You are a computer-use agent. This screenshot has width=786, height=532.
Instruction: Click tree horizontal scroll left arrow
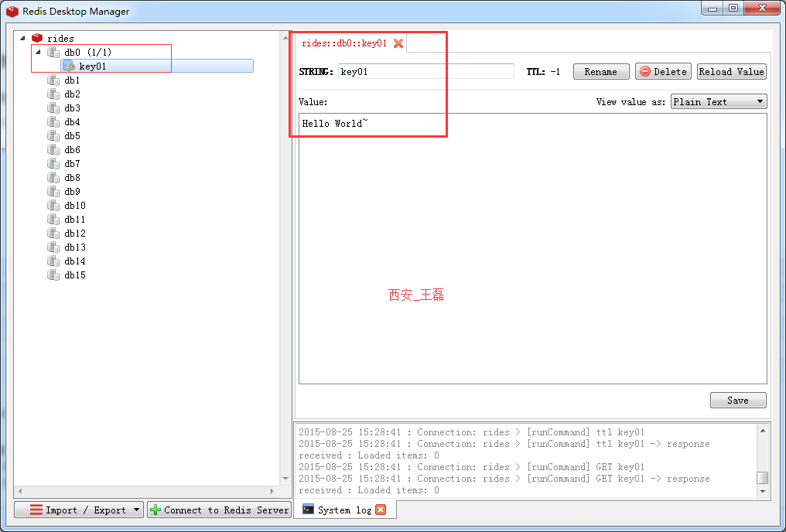[20, 492]
